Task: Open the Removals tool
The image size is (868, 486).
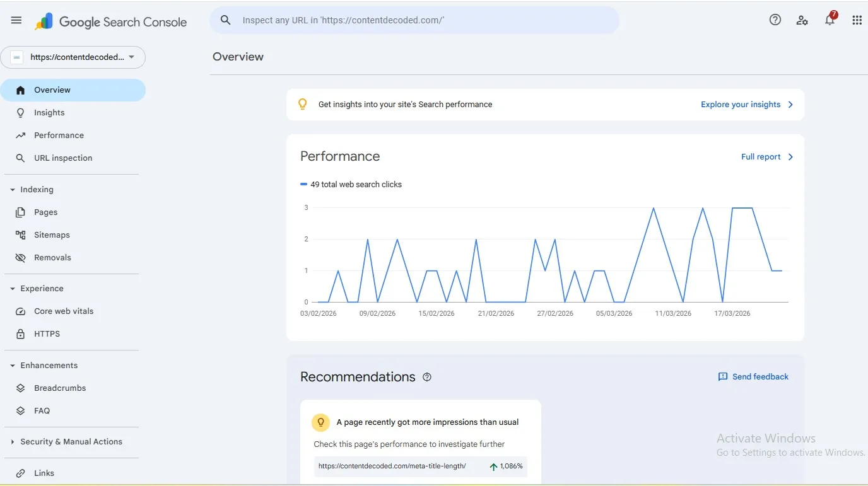Action: (x=52, y=257)
